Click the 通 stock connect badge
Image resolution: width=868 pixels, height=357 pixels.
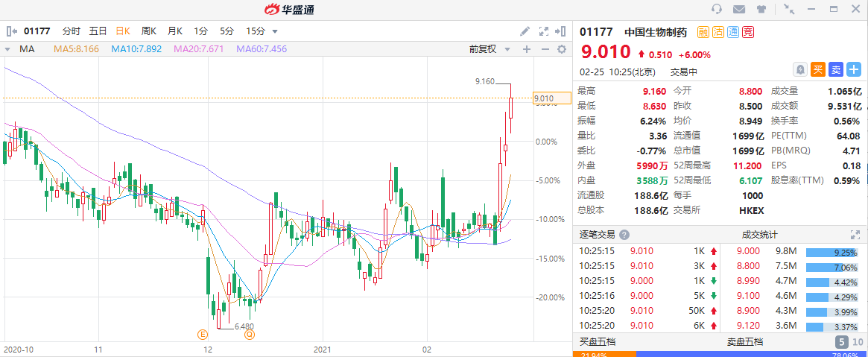click(x=733, y=32)
